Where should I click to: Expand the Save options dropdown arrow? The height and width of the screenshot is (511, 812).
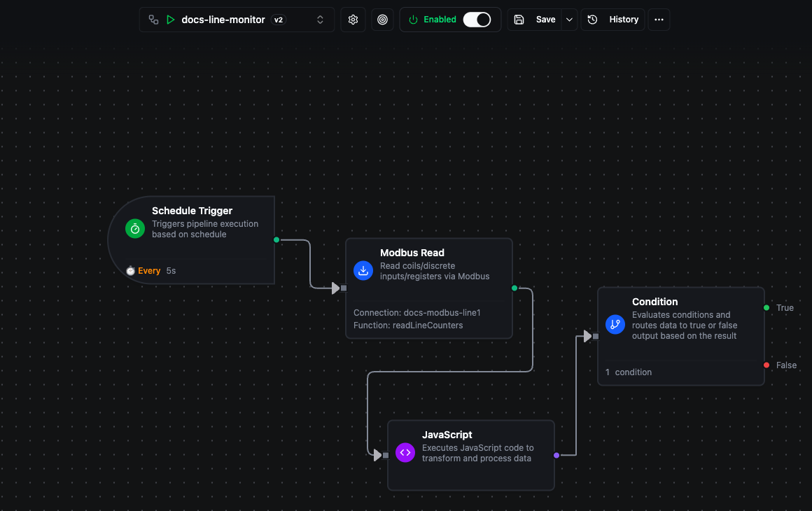point(569,20)
